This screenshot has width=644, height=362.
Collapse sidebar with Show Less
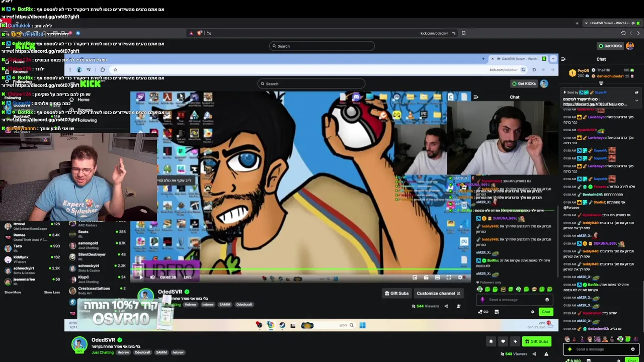(x=52, y=292)
